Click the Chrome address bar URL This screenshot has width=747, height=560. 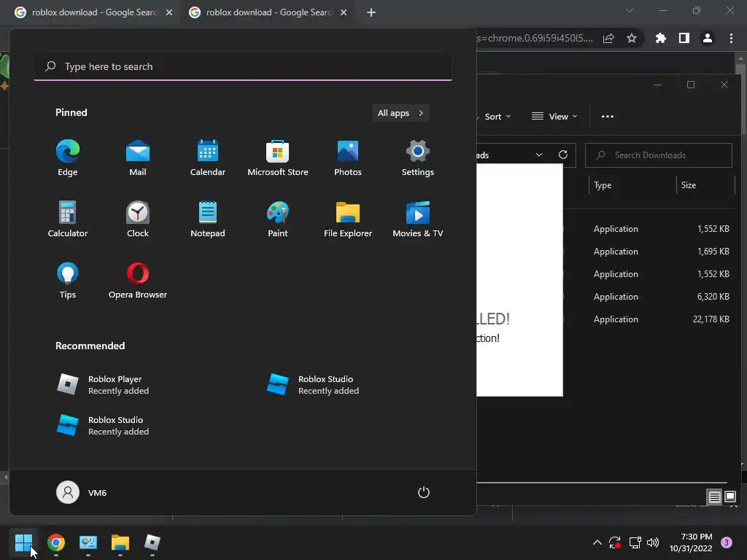click(535, 38)
